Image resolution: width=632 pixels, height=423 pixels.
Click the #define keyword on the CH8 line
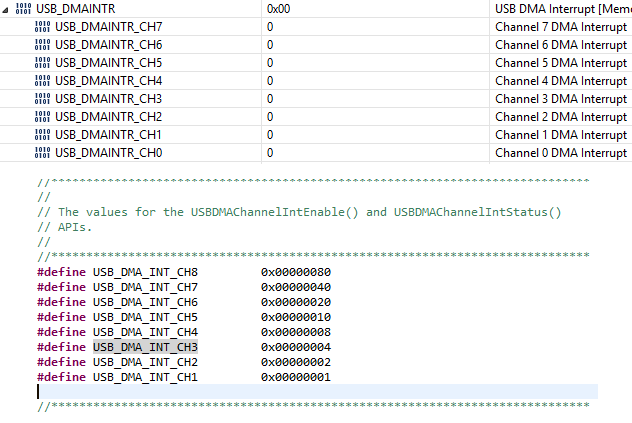pyautogui.click(x=61, y=272)
